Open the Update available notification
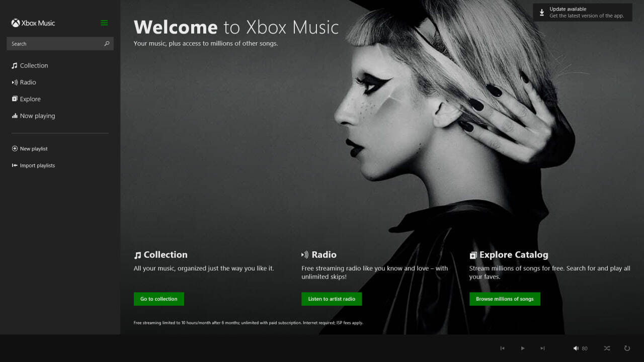 (x=583, y=13)
